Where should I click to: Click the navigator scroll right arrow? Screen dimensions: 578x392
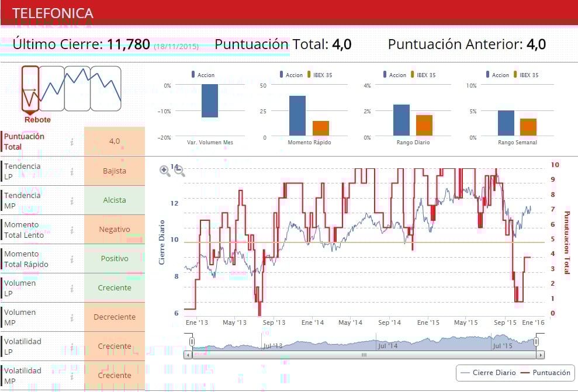[541, 355]
